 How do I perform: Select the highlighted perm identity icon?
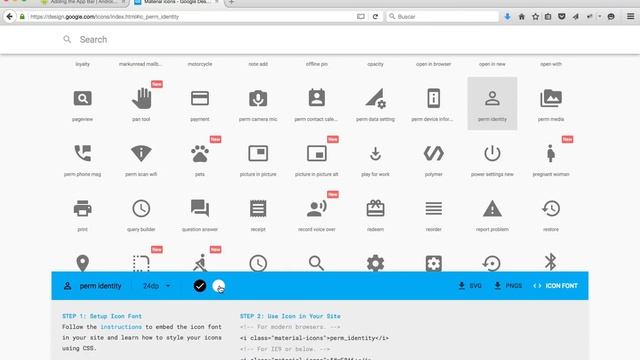492,98
